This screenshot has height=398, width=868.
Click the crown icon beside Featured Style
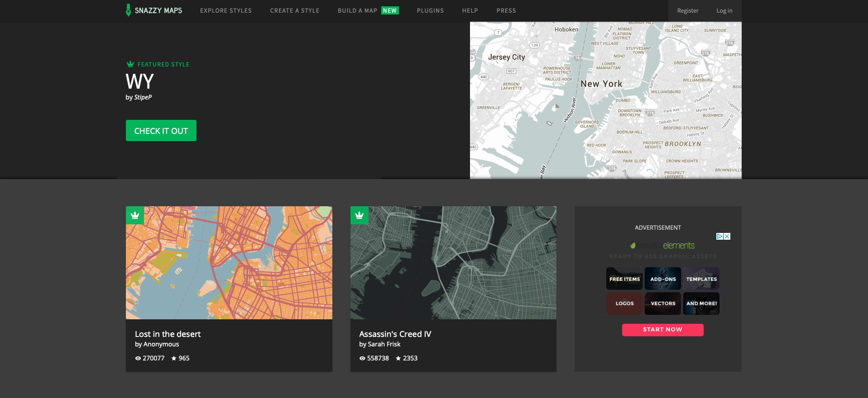point(130,64)
